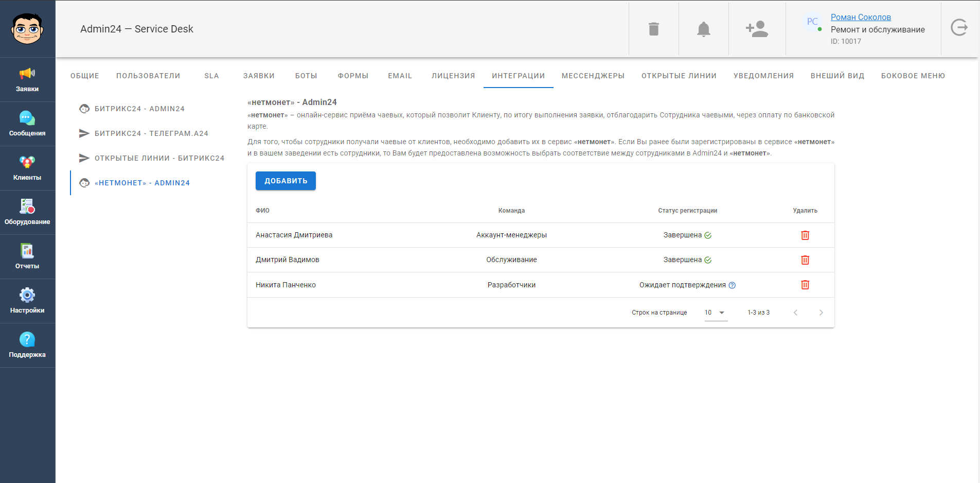Open Настройки in the sidebar

(x=27, y=301)
